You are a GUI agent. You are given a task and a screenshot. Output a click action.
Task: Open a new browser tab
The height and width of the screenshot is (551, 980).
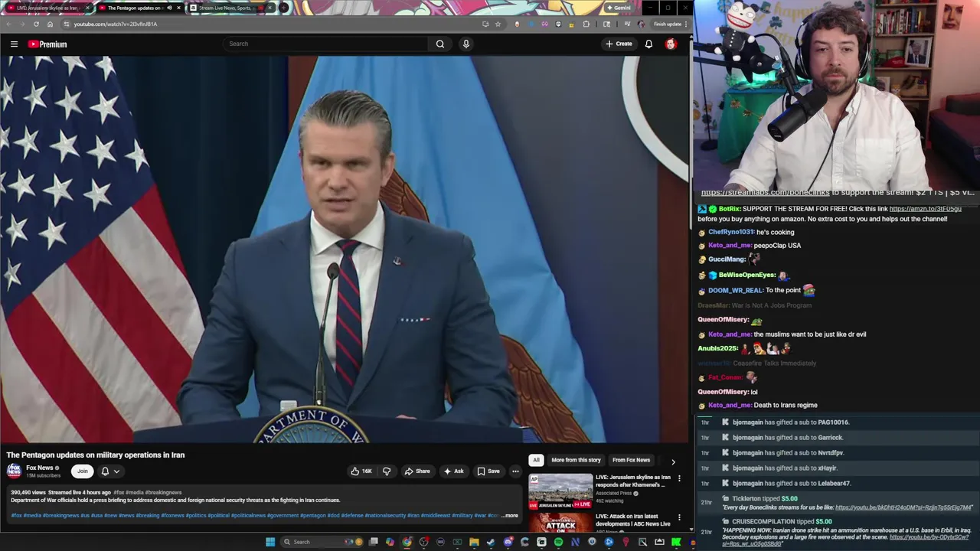click(x=283, y=8)
